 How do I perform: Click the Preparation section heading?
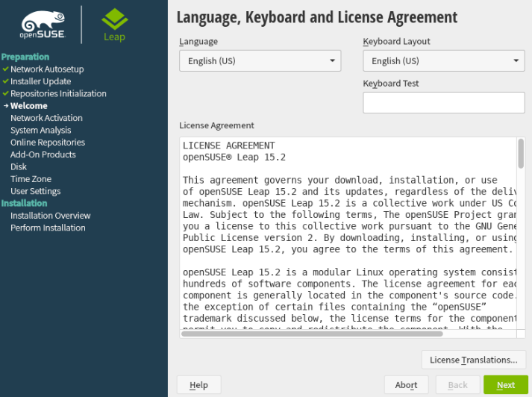[25, 57]
